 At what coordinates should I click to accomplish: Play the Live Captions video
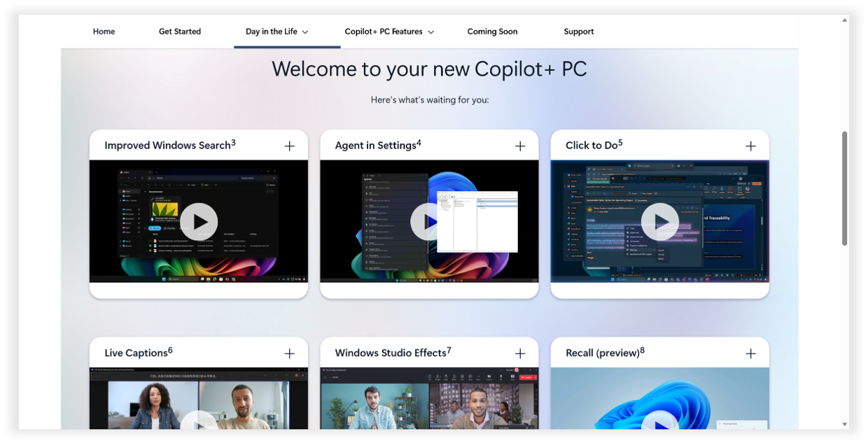click(199, 420)
